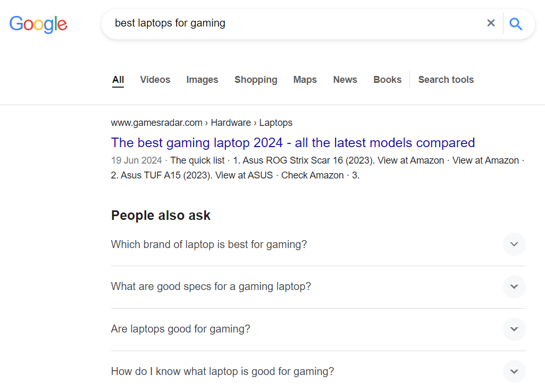Viewport: 545px width, 392px height.
Task: Click the 'Are laptops good for gaming?' question text
Action: point(180,329)
